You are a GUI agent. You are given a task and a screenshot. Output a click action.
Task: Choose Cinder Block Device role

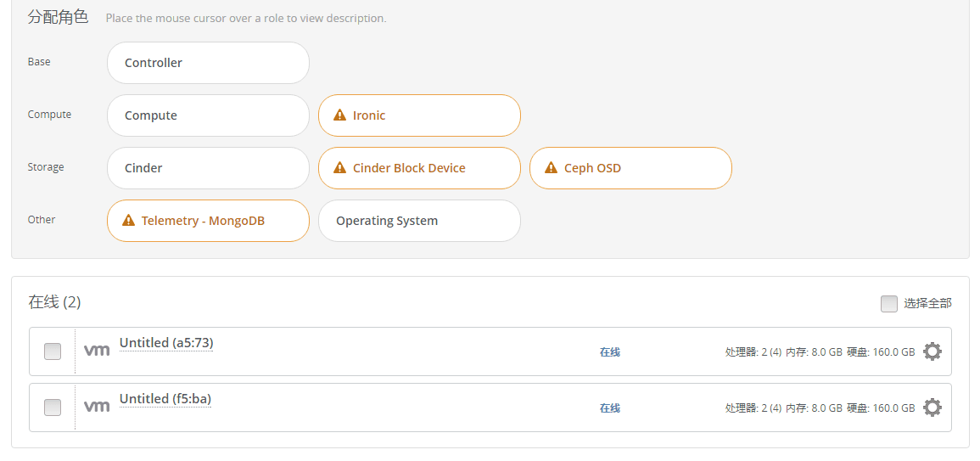click(x=419, y=167)
